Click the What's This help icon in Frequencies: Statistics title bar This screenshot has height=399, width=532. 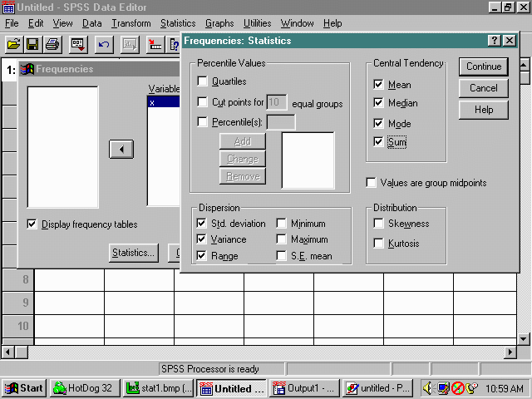pyautogui.click(x=495, y=41)
